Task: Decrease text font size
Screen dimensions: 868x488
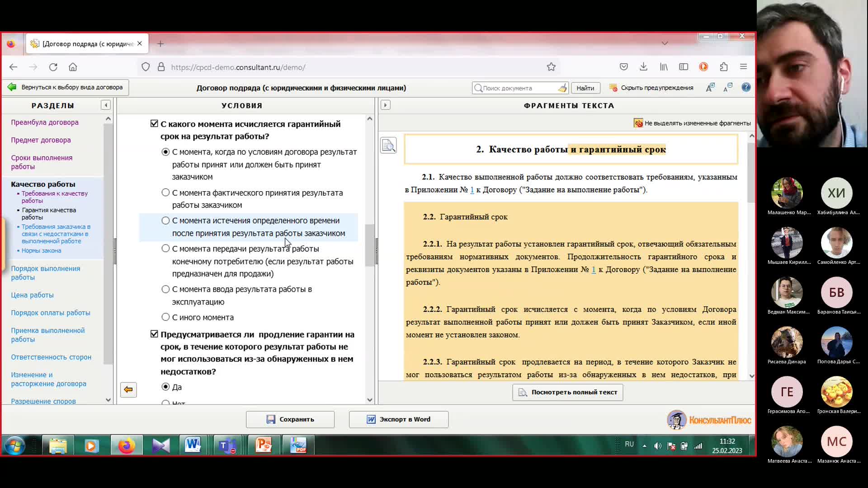Action: (x=728, y=88)
